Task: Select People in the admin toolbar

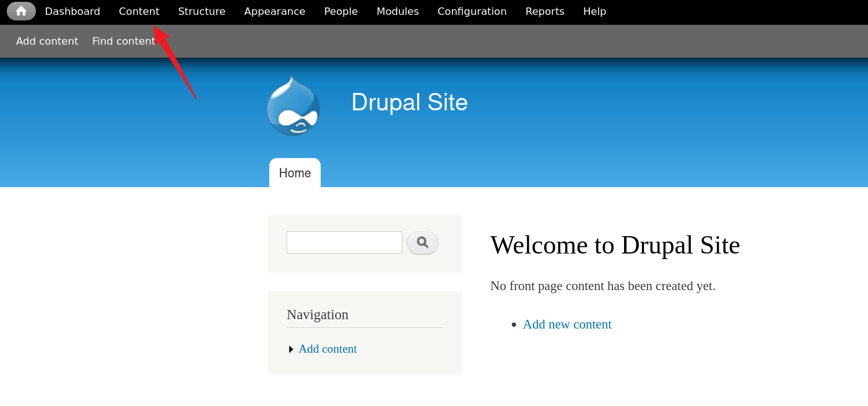Action: [x=341, y=11]
